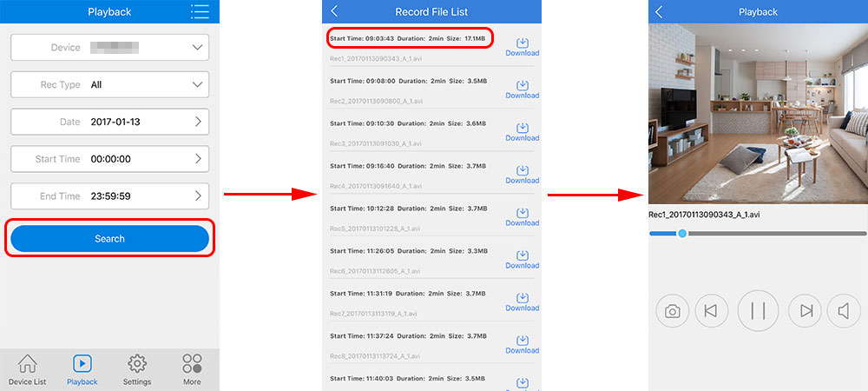
Task: Open the More tab
Action: coord(192,369)
